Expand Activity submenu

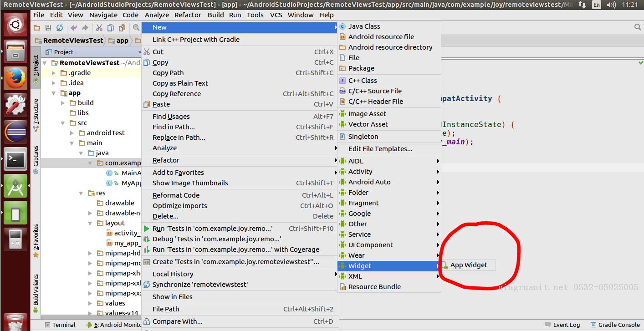tap(389, 172)
